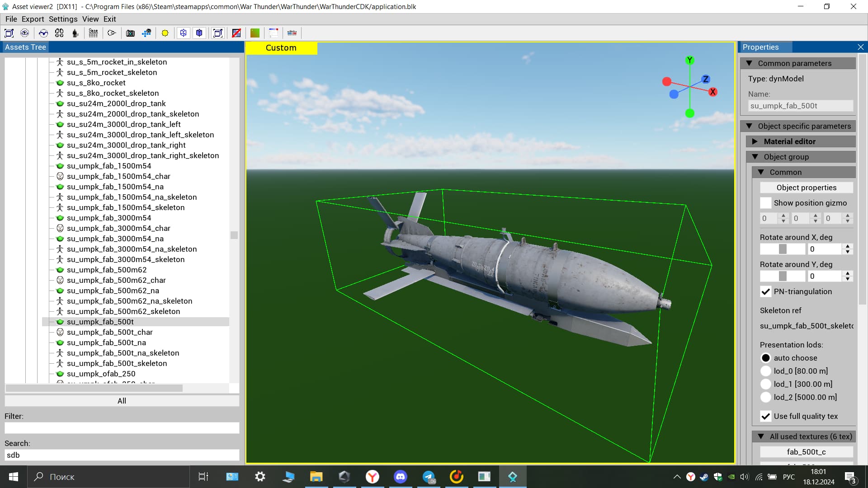Click the Custom viewport label tab
Screen dimensions: 868x488
pos(281,48)
